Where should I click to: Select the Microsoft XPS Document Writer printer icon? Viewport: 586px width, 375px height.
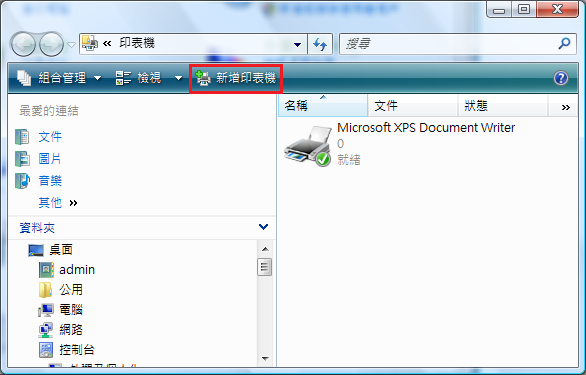[x=308, y=147]
